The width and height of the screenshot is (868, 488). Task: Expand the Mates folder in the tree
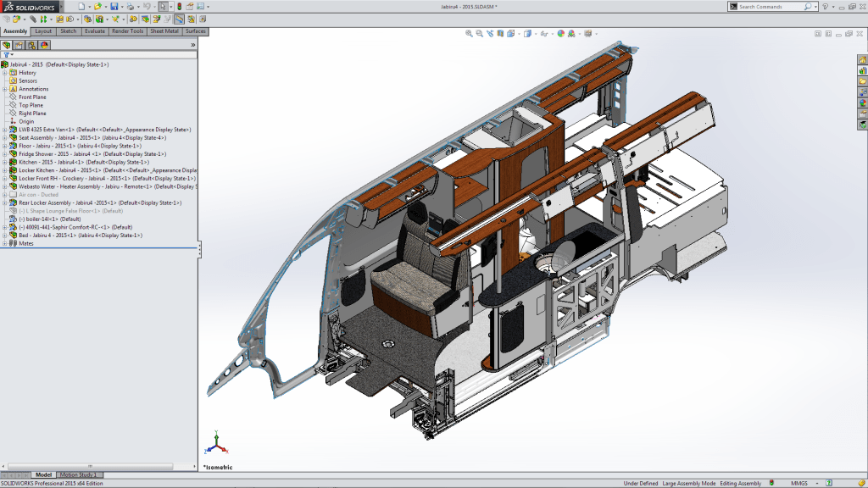coord(4,243)
